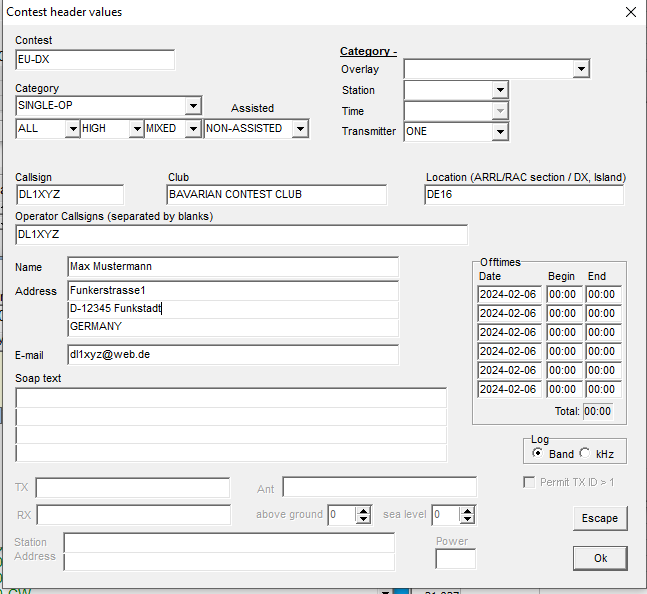This screenshot has height=594, width=647.
Task: Open the MIXED mode dropdown
Action: pyautogui.click(x=193, y=128)
